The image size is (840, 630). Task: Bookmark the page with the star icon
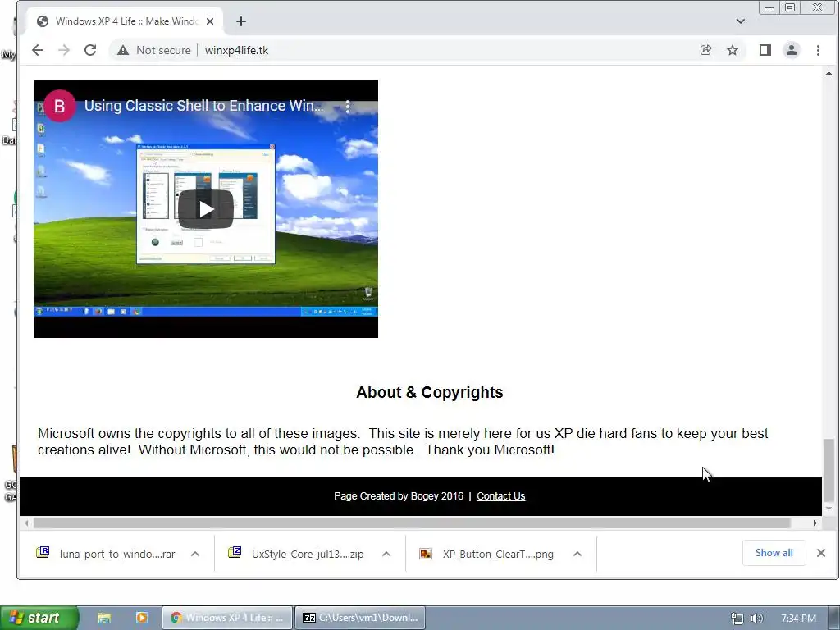tap(733, 50)
